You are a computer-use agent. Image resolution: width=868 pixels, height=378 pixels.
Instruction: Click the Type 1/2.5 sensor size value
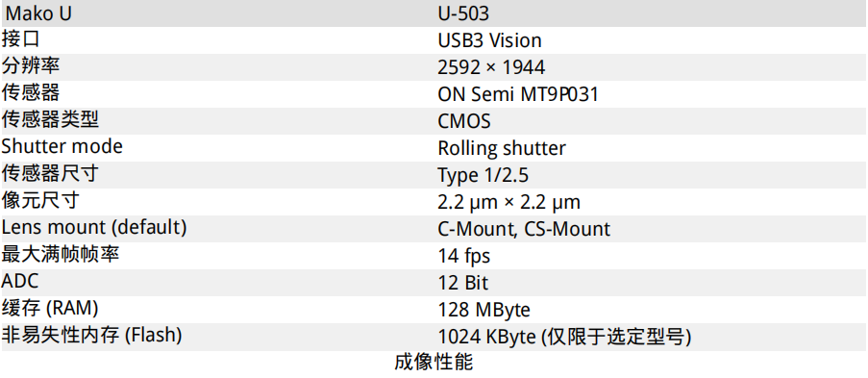tap(483, 175)
